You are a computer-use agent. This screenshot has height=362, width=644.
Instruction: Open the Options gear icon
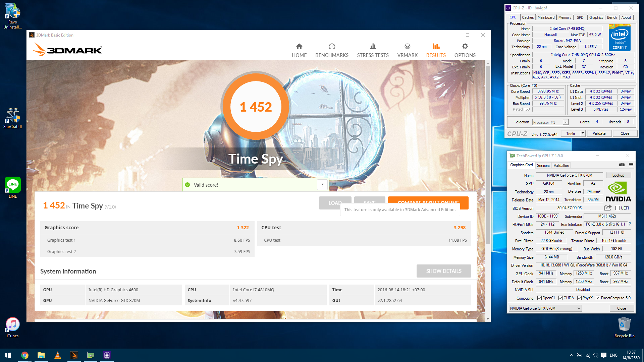465,47
